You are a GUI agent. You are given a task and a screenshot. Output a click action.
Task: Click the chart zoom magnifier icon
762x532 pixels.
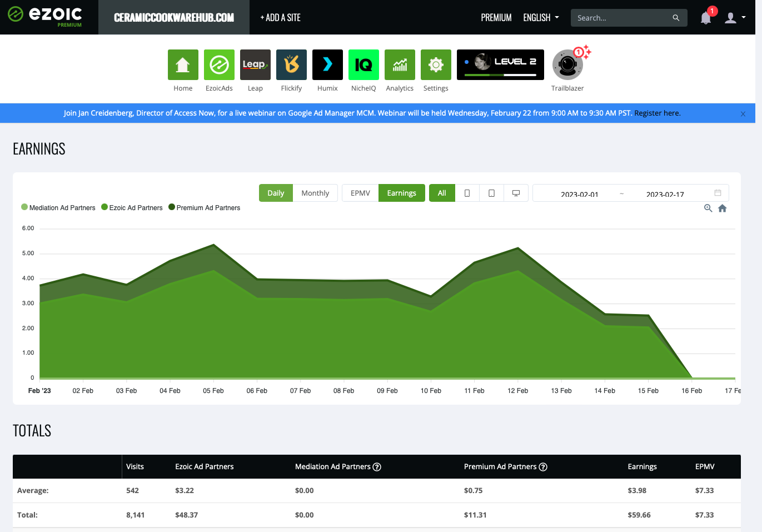[708, 208]
